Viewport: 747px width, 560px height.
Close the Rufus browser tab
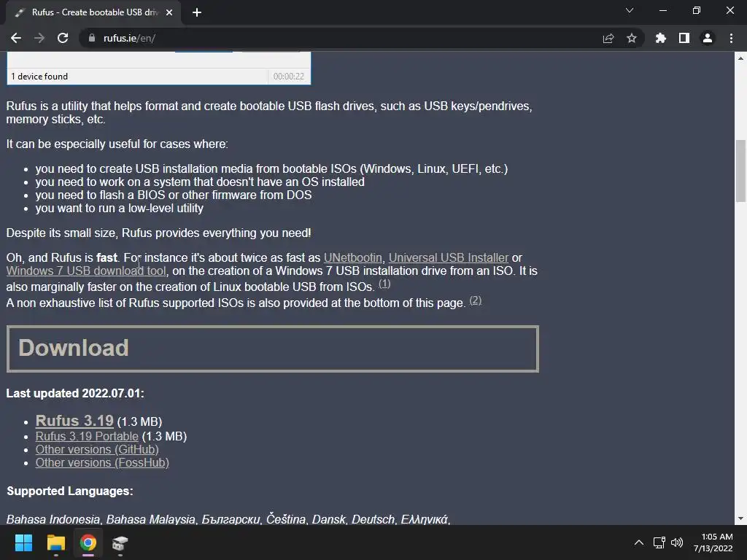[169, 12]
